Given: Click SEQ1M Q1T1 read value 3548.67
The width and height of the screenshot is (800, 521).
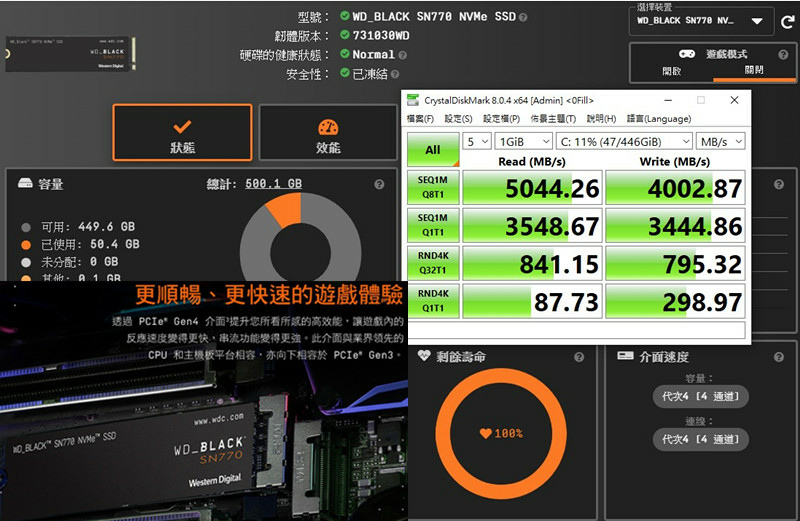Looking at the screenshot, I should click(x=532, y=225).
